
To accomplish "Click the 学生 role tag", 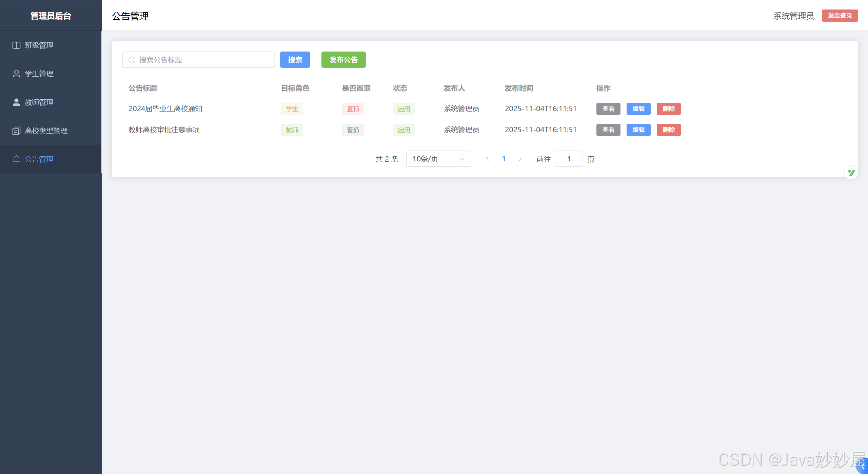I will [292, 109].
